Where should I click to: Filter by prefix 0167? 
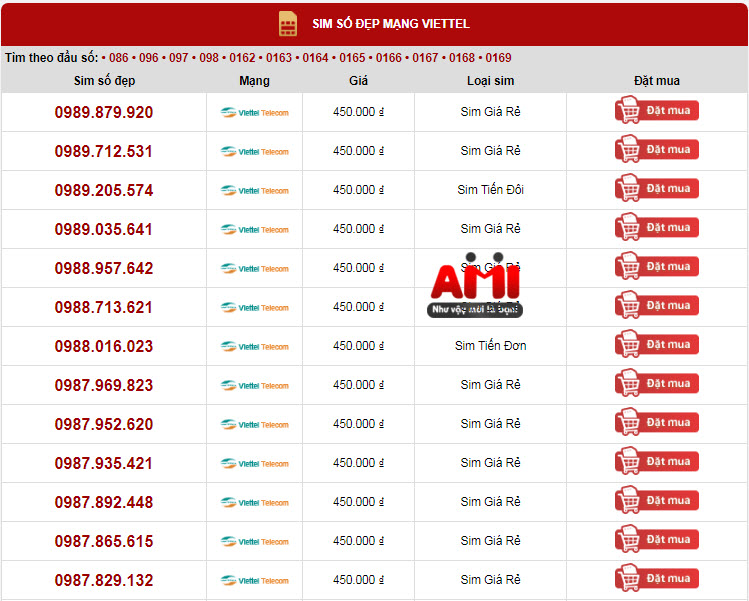[425, 58]
